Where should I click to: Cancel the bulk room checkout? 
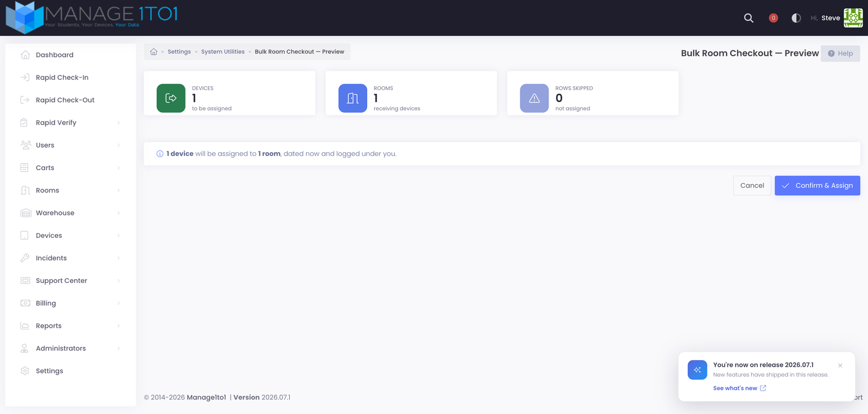[752, 185]
